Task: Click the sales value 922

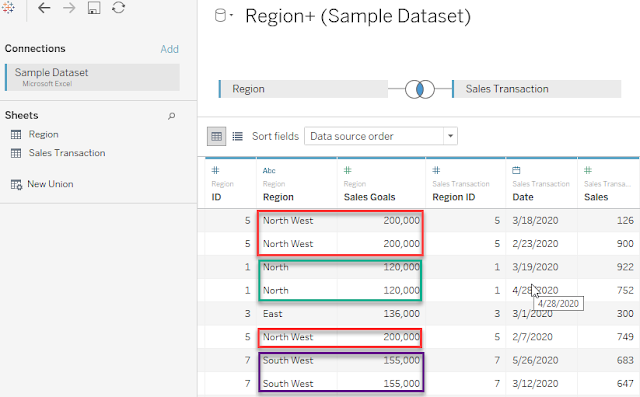Action: pos(625,267)
